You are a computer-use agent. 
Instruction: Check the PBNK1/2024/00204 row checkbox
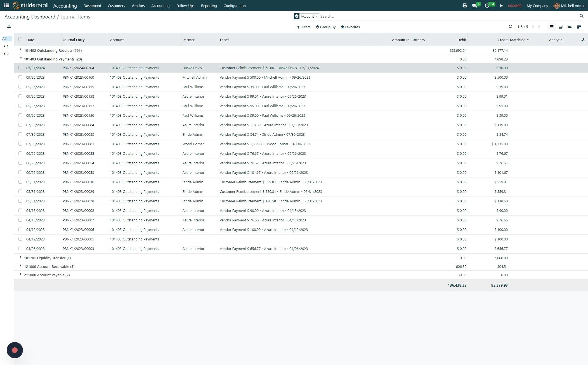20,68
